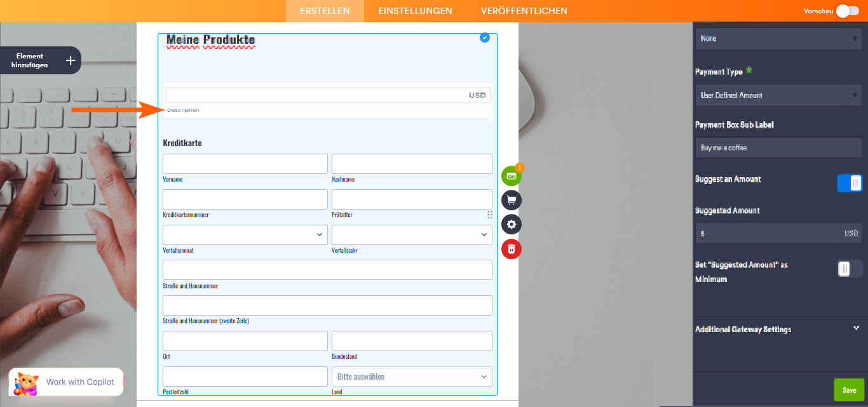Open the Verfallsmonat dropdown
Viewport: 868px width, 407px height.
pos(245,234)
